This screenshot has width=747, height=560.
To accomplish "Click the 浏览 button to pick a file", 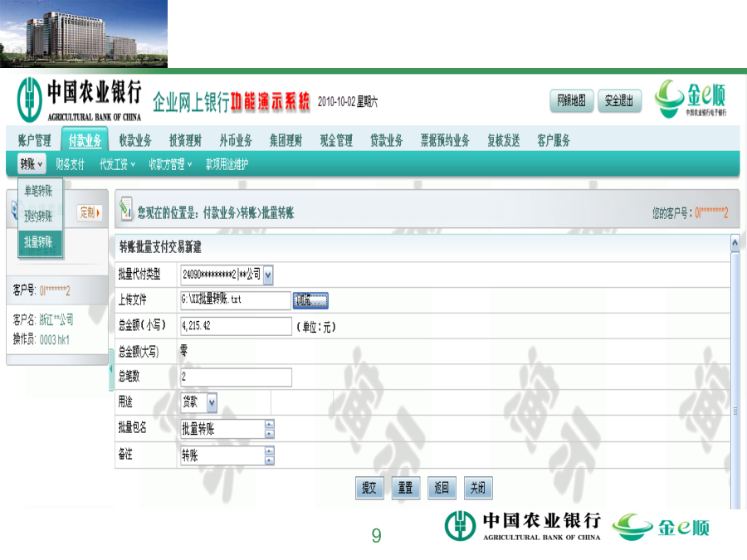I will [310, 300].
